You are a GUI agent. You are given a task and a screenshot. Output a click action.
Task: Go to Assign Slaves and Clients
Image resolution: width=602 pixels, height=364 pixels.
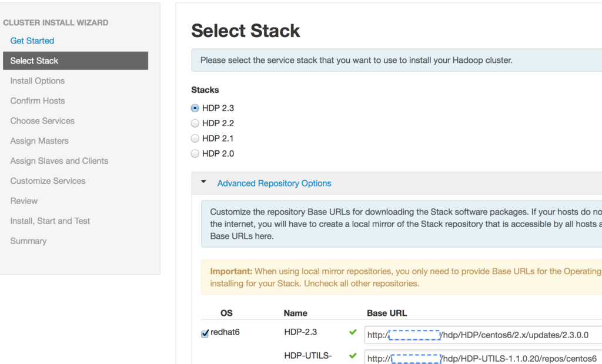[x=59, y=160]
